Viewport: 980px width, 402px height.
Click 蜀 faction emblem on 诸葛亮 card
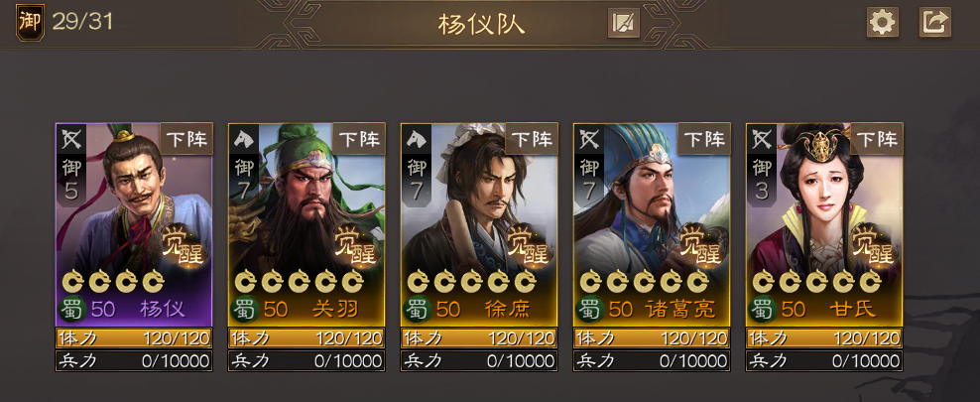pos(589,309)
